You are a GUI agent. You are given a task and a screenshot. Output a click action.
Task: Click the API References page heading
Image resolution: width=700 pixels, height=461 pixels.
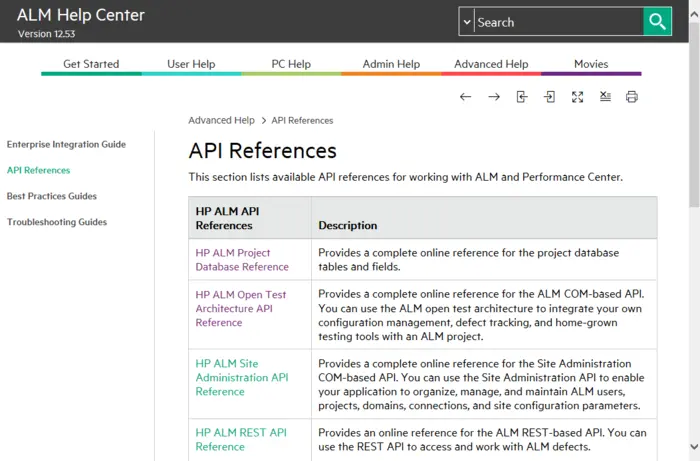(262, 151)
